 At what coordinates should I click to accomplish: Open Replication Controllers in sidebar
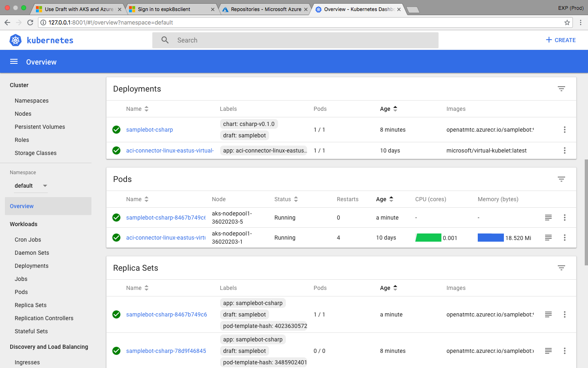click(44, 318)
